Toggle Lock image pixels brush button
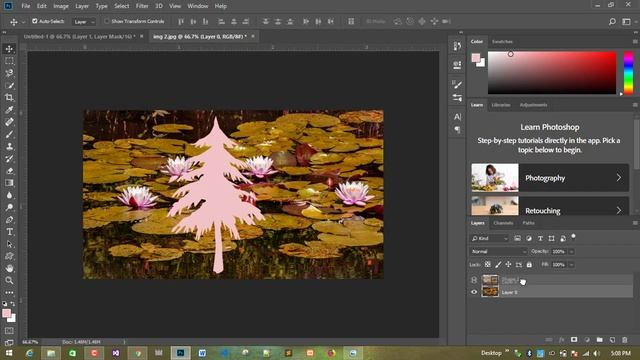The image size is (640, 360). pyautogui.click(x=498, y=264)
